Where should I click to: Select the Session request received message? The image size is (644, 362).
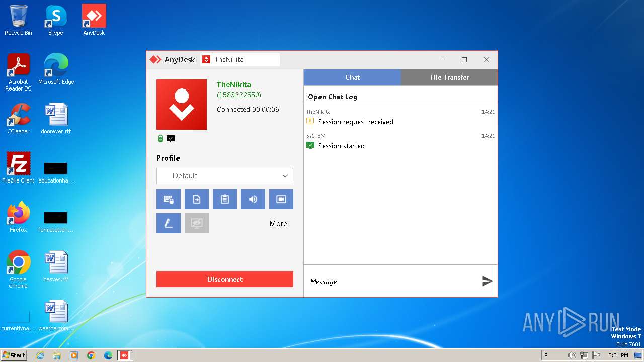pos(356,122)
